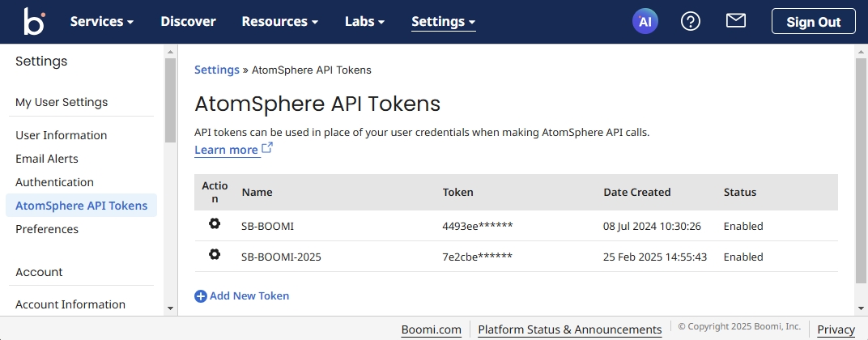Select Preferences in sidebar
868x340 pixels.
point(47,229)
